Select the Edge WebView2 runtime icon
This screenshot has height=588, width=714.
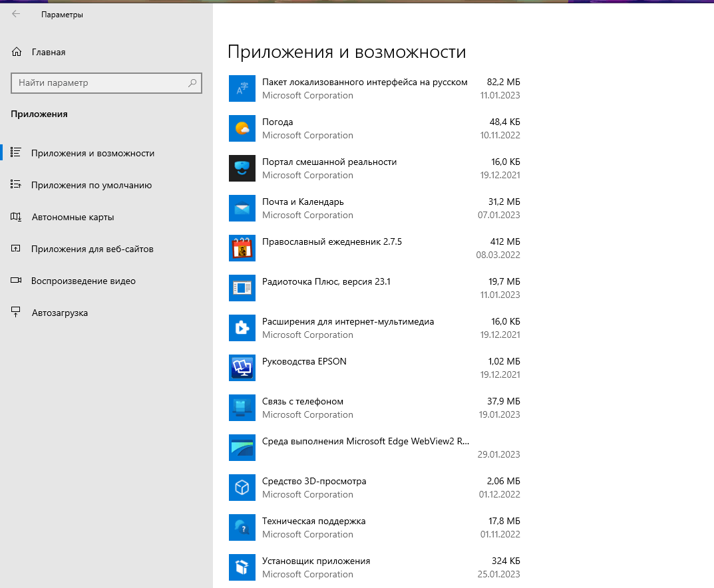coord(242,448)
